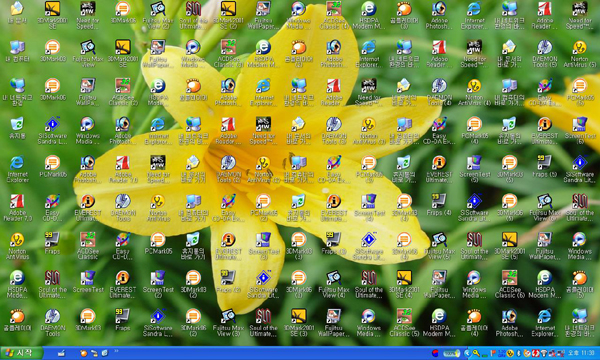The image size is (600, 360).
Task: Select the Fraps (5) shortcut
Action: [545, 167]
